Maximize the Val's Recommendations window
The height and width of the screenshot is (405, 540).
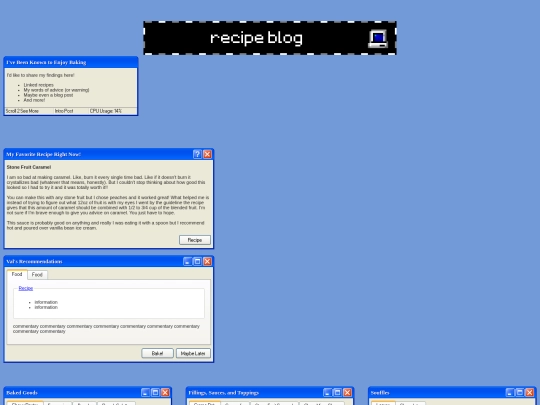(x=197, y=261)
